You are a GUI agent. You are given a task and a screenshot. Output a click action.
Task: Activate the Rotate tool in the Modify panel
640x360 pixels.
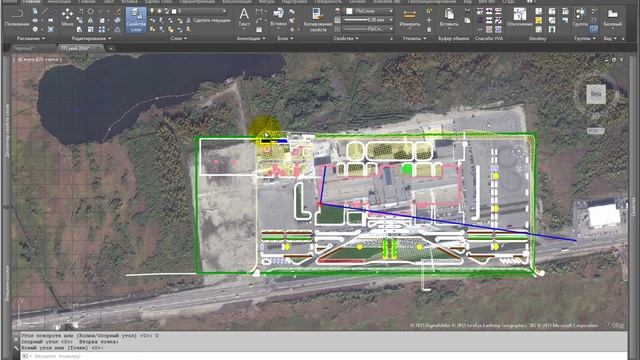click(x=90, y=11)
